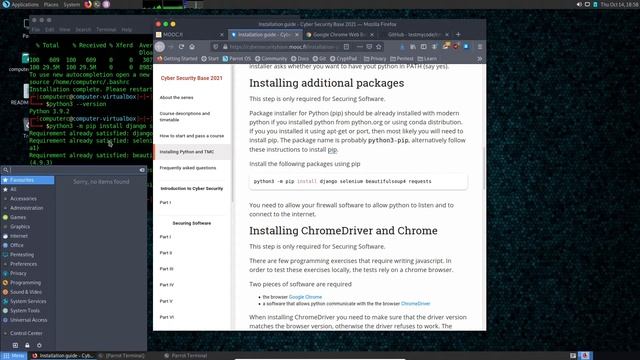This screenshot has height=360, width=640.
Task: Open the Parrot logo Applications icon
Action: [x=6, y=4]
